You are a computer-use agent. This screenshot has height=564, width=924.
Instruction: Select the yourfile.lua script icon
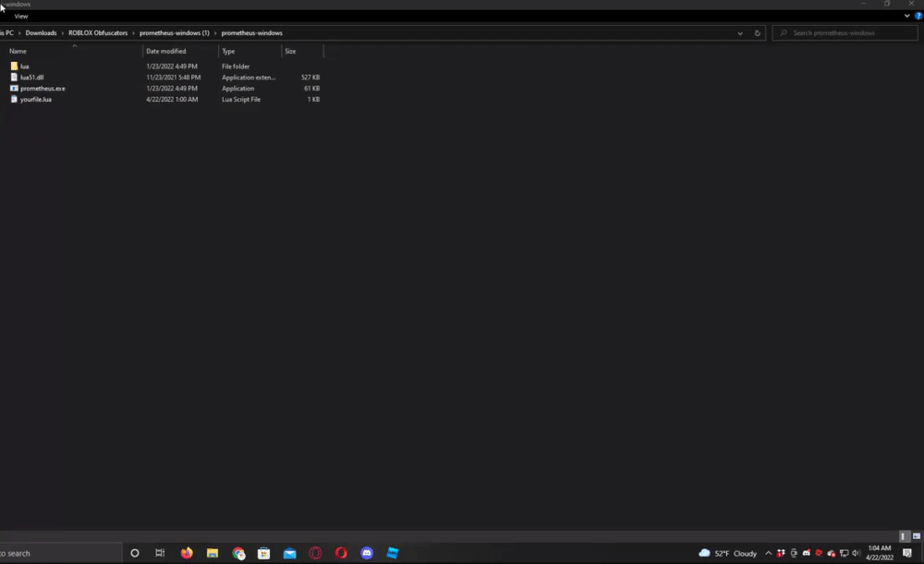14,99
